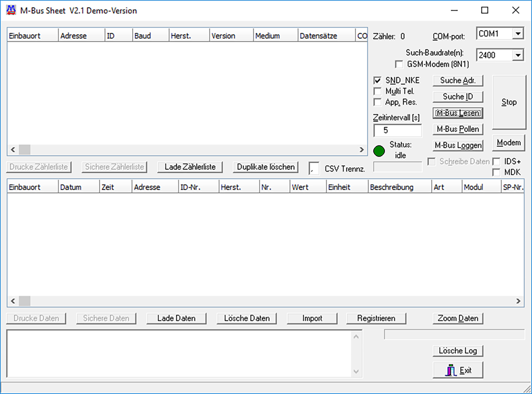Enable the Multi Tel. checkbox
Image resolution: width=532 pixels, height=394 pixels.
377,91
